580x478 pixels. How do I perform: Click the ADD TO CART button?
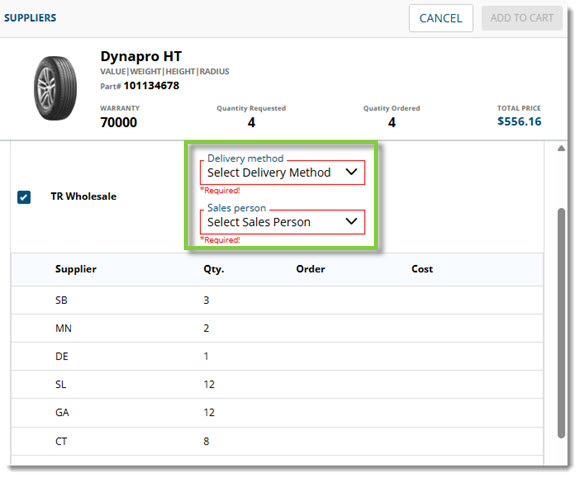[522, 18]
